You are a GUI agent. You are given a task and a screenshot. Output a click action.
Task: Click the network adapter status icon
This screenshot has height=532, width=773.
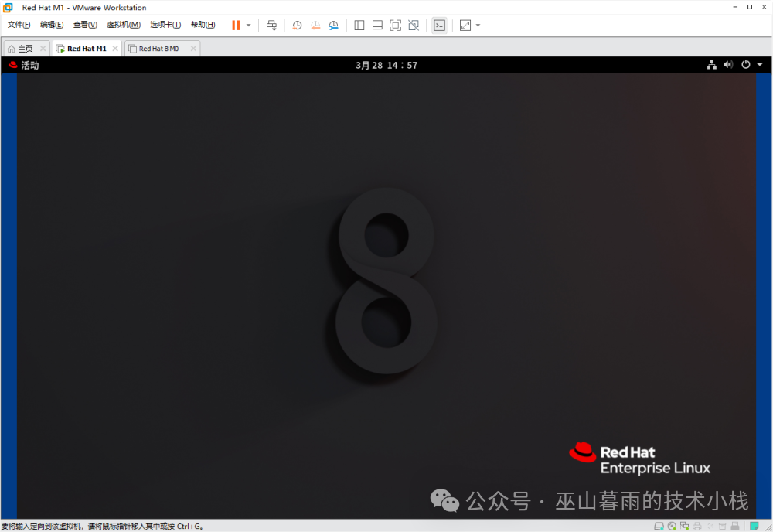pyautogui.click(x=684, y=525)
